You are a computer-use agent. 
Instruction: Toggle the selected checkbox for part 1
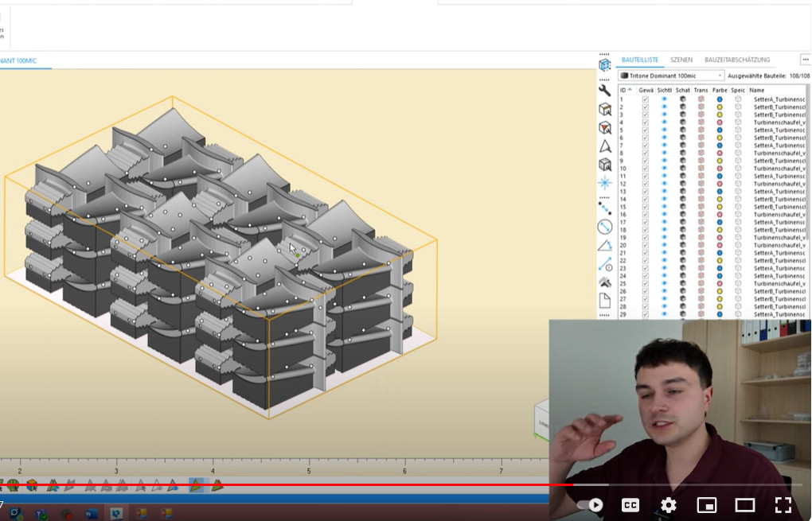point(646,99)
